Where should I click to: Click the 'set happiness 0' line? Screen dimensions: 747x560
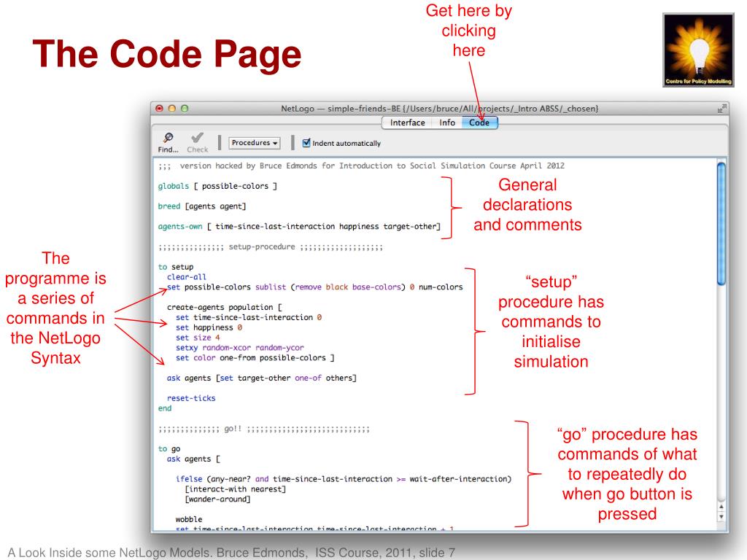tap(209, 327)
